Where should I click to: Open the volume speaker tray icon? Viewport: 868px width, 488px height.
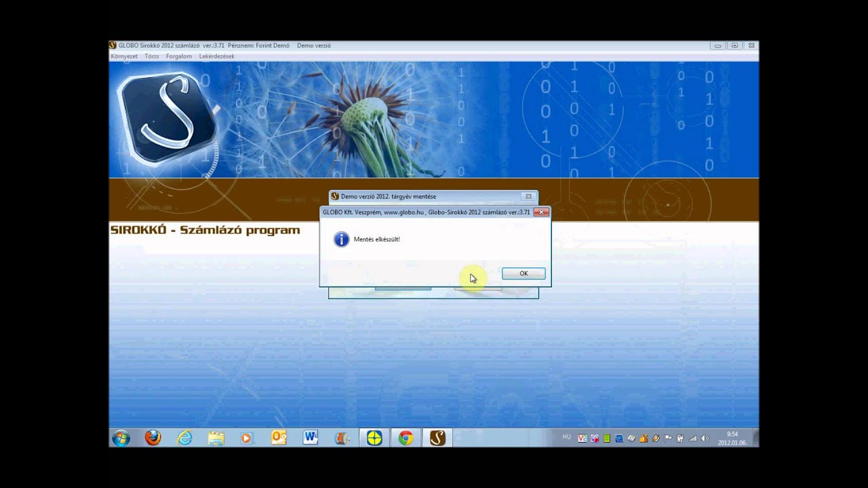705,439
